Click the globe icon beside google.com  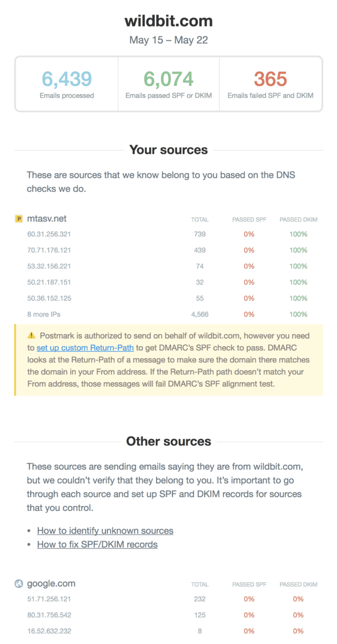pos(19,583)
